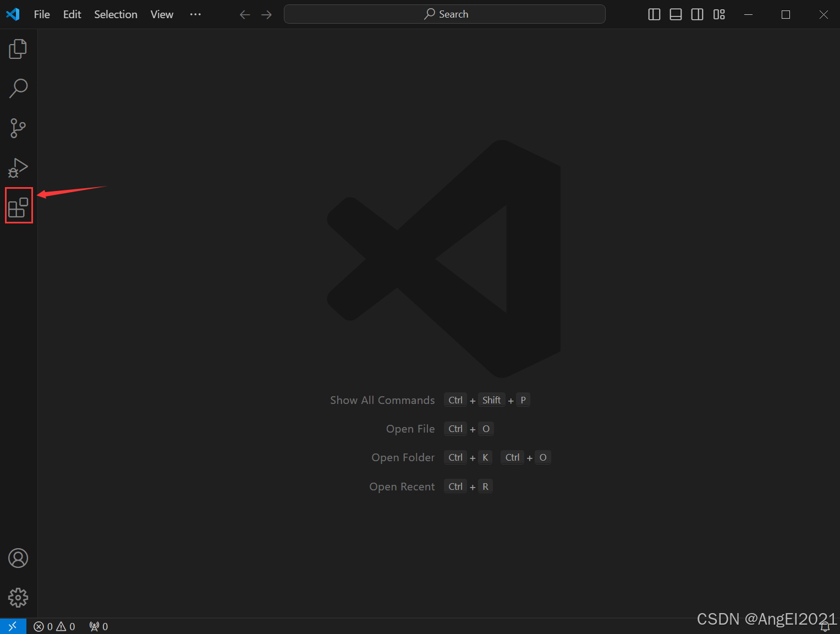Open the Customize Layout control
The width and height of the screenshot is (840, 634).
click(719, 14)
